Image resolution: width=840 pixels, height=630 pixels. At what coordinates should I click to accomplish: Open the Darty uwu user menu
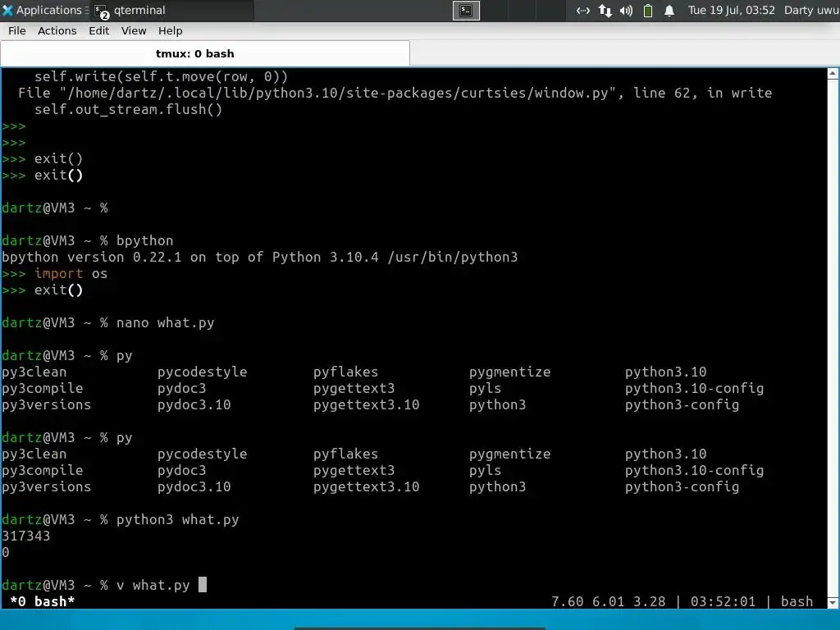[811, 10]
